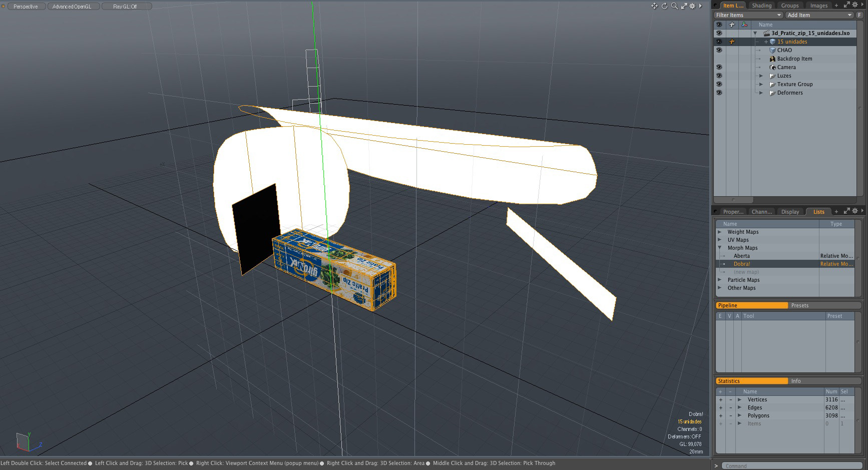Open the viewport settings gear
This screenshot has height=470, width=868.
pyautogui.click(x=693, y=6)
